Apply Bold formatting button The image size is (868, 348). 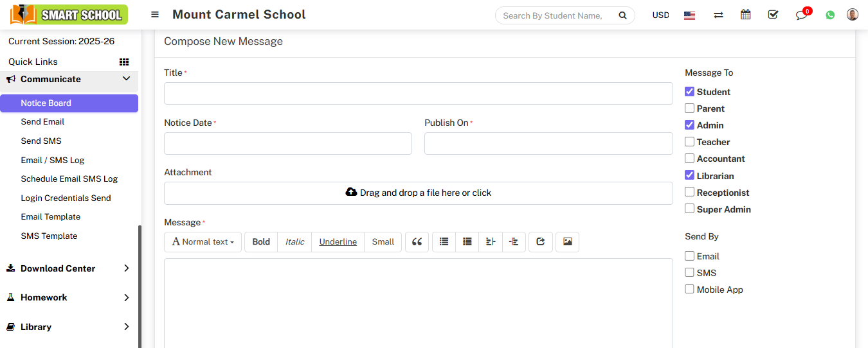(x=261, y=242)
